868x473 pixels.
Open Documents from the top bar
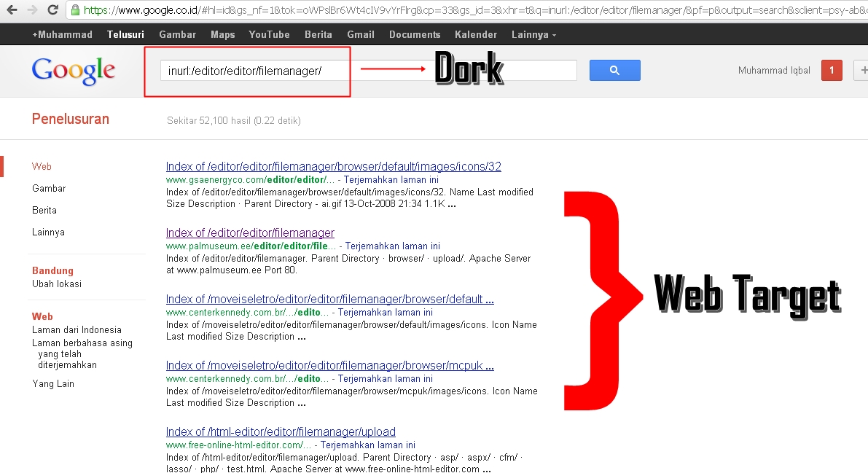pyautogui.click(x=415, y=34)
